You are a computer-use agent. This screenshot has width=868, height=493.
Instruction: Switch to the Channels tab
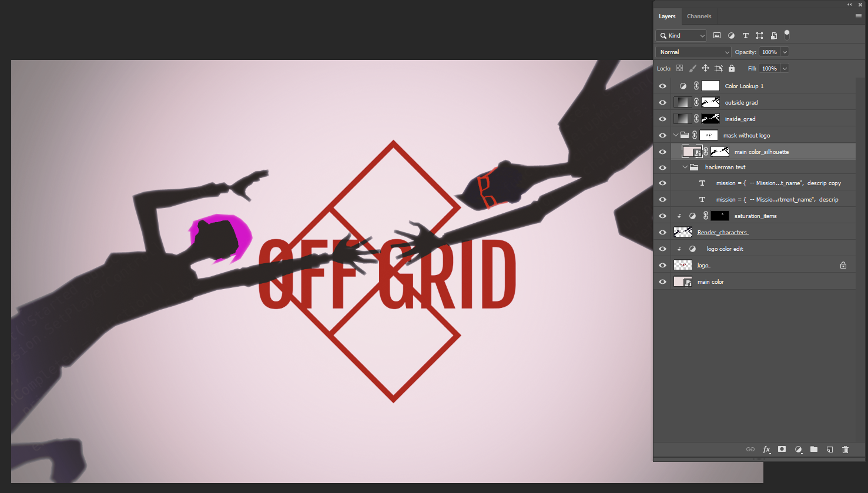[699, 16]
